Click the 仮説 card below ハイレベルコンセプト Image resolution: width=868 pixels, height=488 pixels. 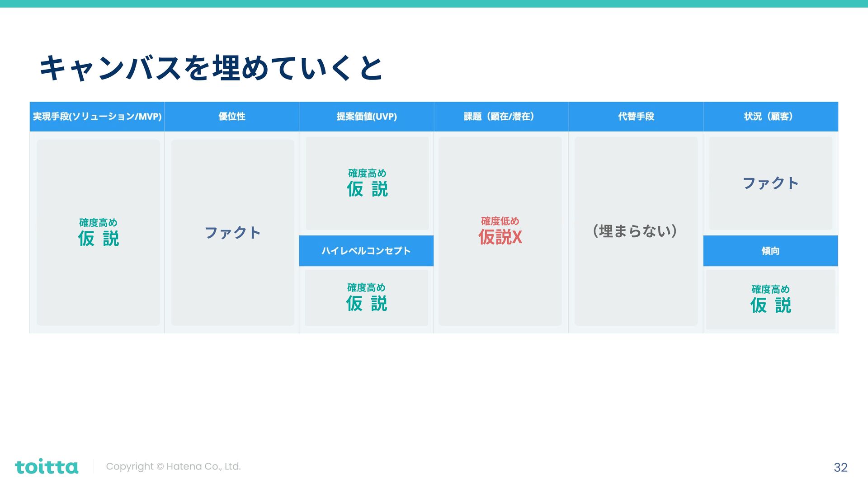point(366,298)
